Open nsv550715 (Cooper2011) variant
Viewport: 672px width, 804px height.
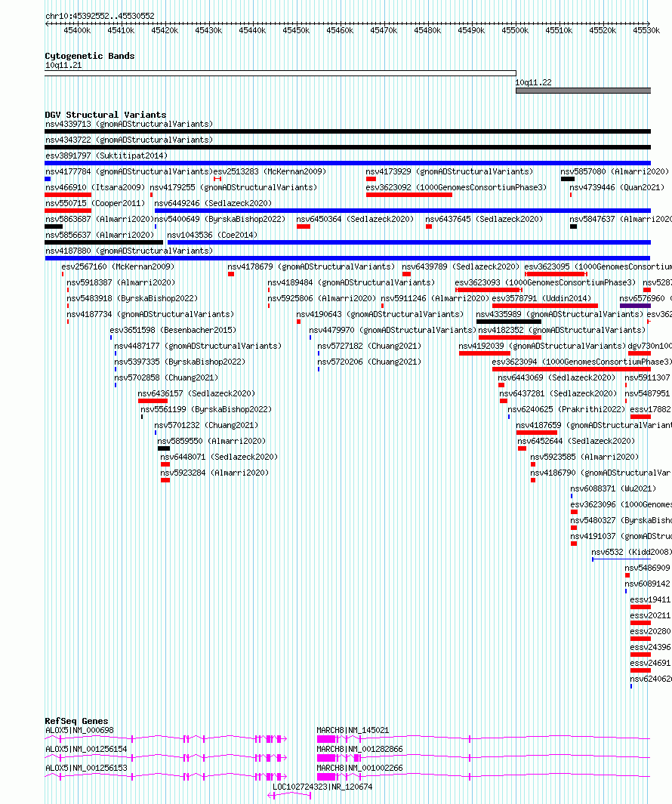click(x=95, y=204)
